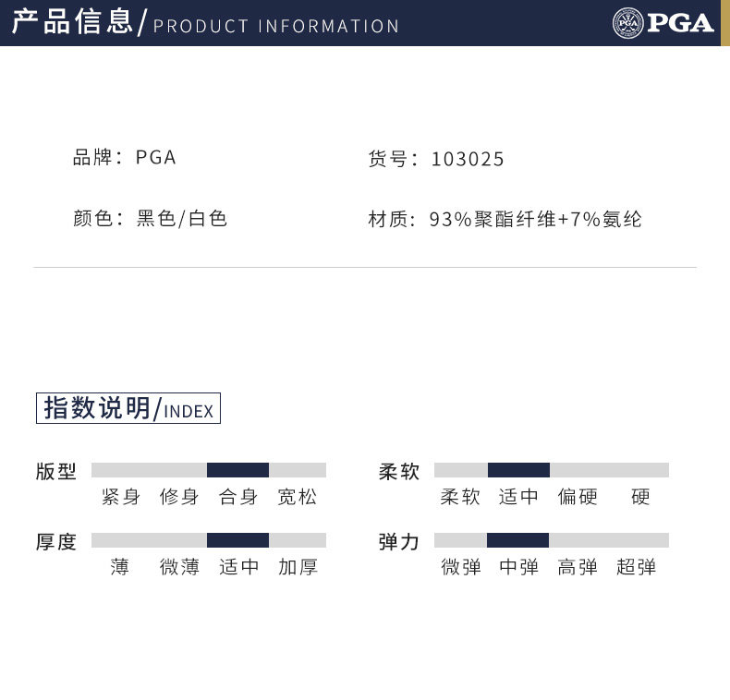This screenshot has width=730, height=700.
Task: Click the 指数说明 INDEX box
Action: click(128, 408)
